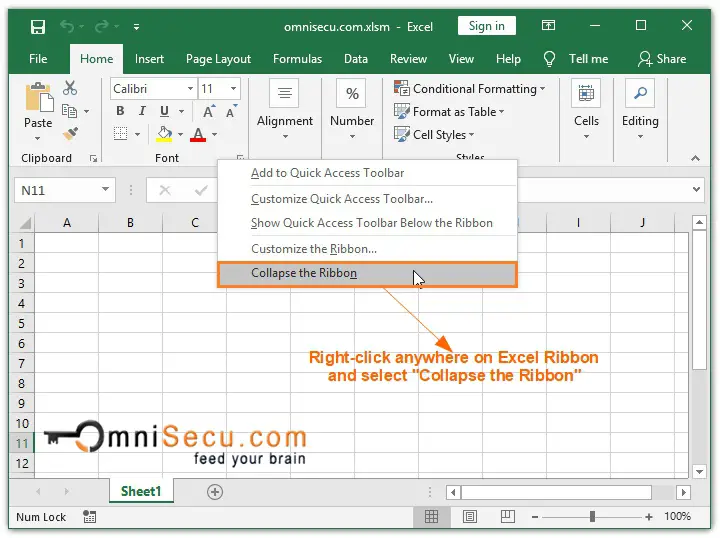Open the File tab
720x538 pixels.
click(38, 59)
